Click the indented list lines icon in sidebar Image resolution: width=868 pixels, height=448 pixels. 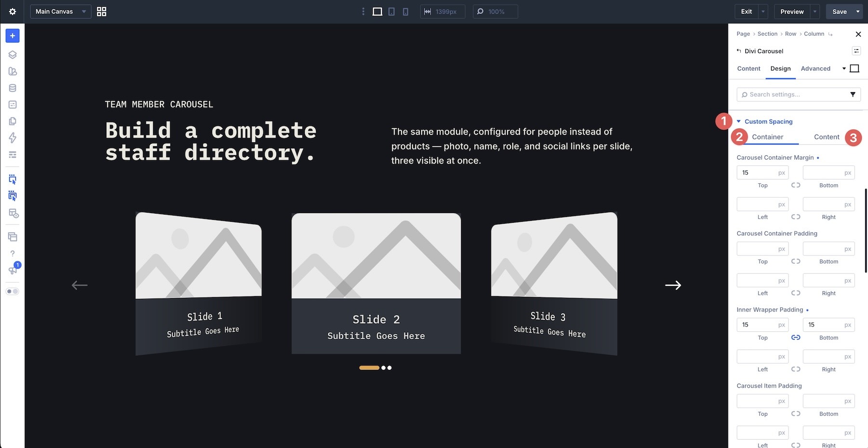[13, 155]
